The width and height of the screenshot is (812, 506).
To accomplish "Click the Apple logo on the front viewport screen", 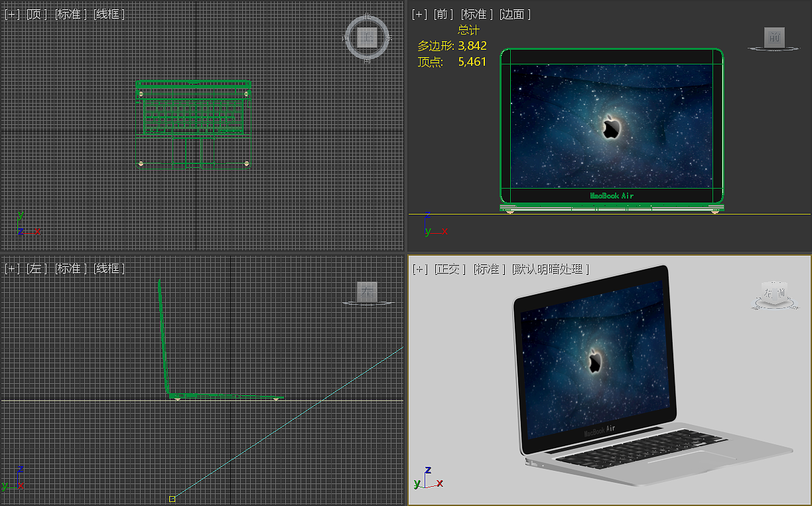I will 611,126.
